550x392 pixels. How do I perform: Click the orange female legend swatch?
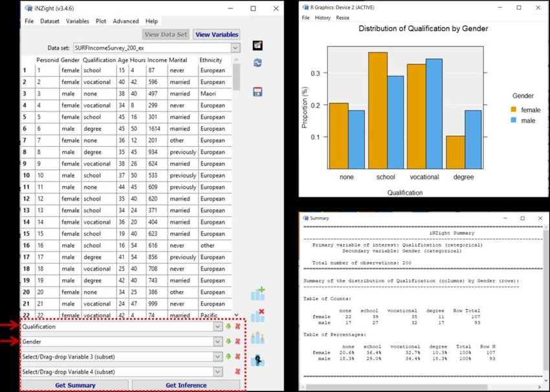pyautogui.click(x=514, y=109)
